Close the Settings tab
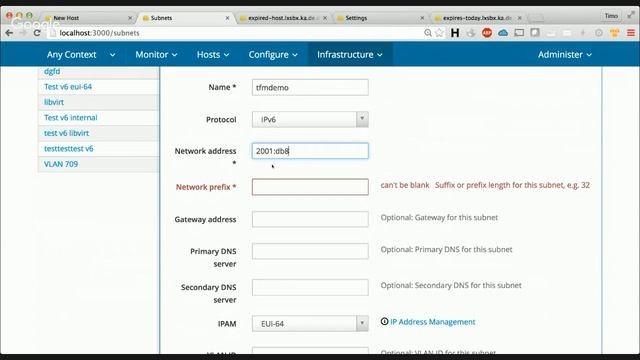Screen dimensions: 640x360 (422, 18)
